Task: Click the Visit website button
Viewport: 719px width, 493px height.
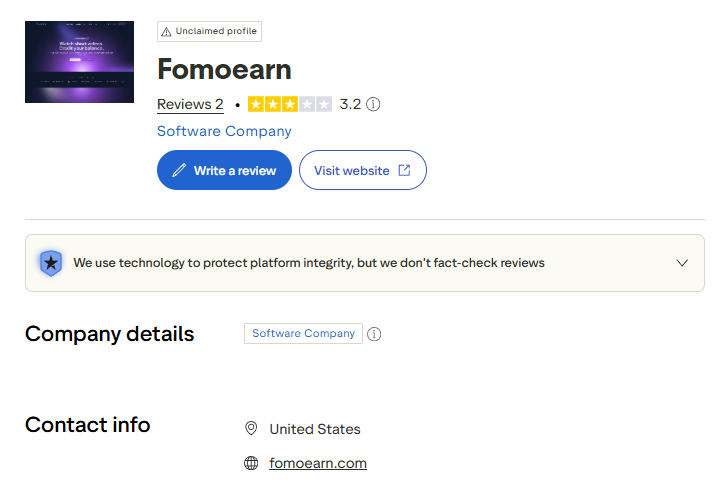Action: 363,170
